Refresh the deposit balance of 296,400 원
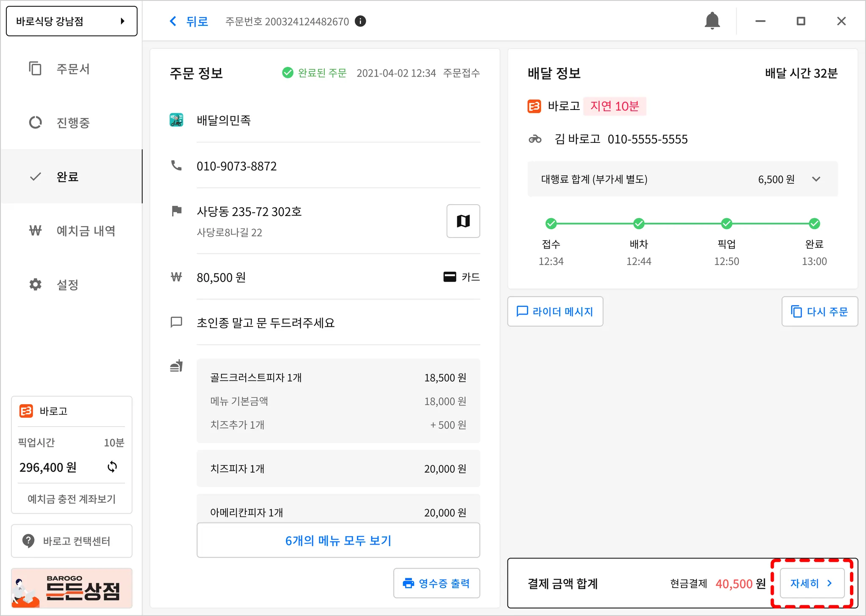866x616 pixels. point(112,467)
